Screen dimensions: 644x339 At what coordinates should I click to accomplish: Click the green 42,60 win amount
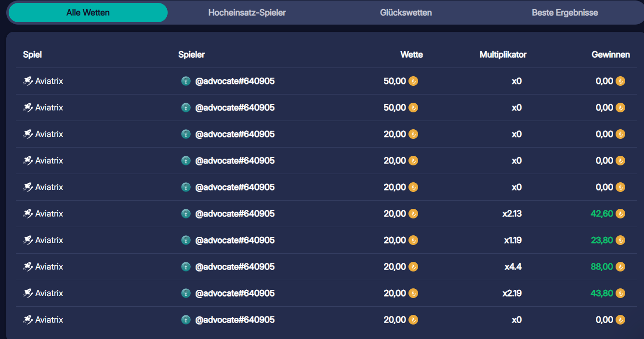click(602, 214)
